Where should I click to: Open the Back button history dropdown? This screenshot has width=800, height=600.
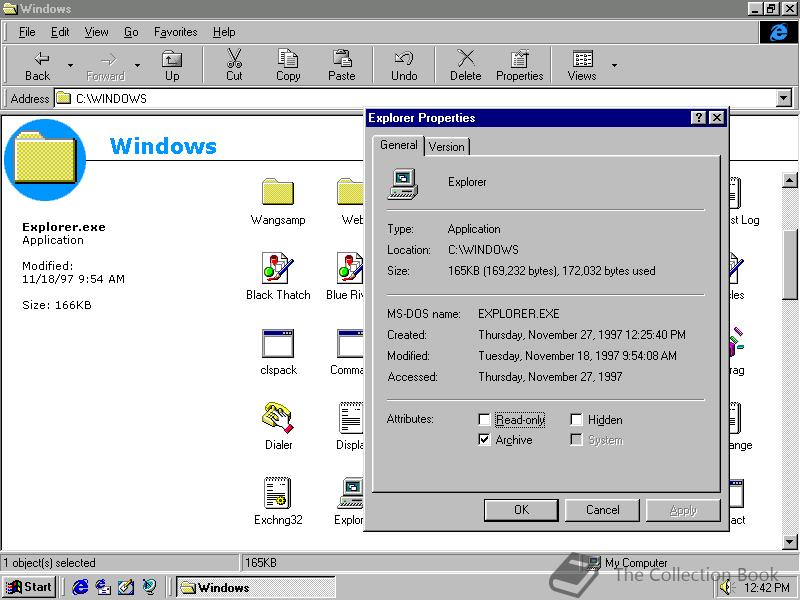pyautogui.click(x=70, y=65)
